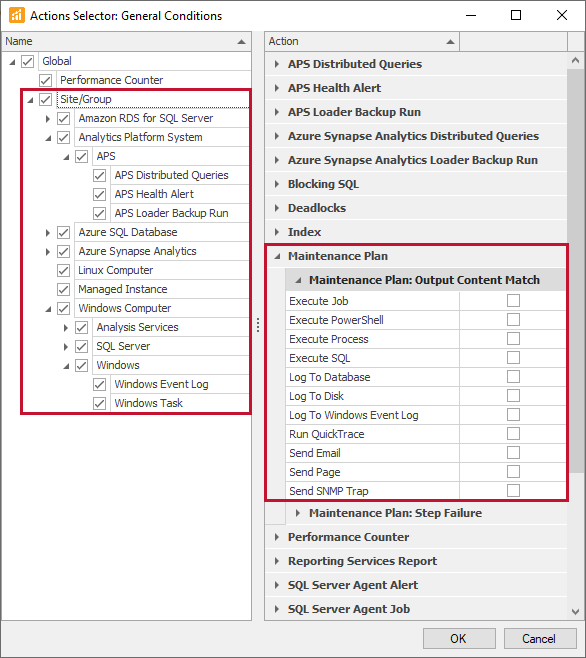Expand the Analysis Services node arrow
586x658 pixels.
(66, 328)
